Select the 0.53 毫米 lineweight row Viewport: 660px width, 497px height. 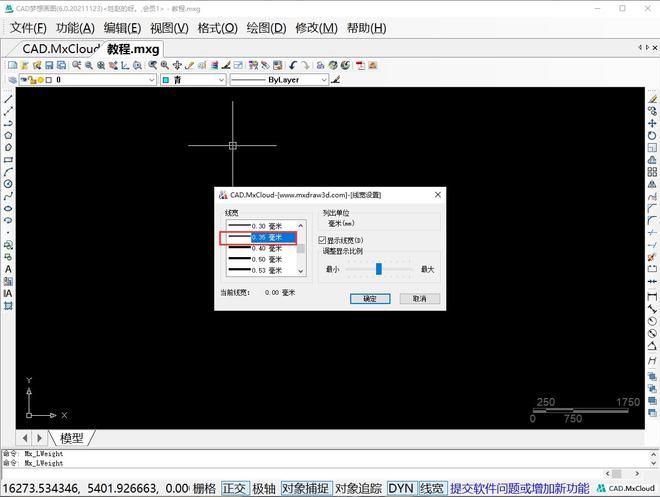pos(261,270)
